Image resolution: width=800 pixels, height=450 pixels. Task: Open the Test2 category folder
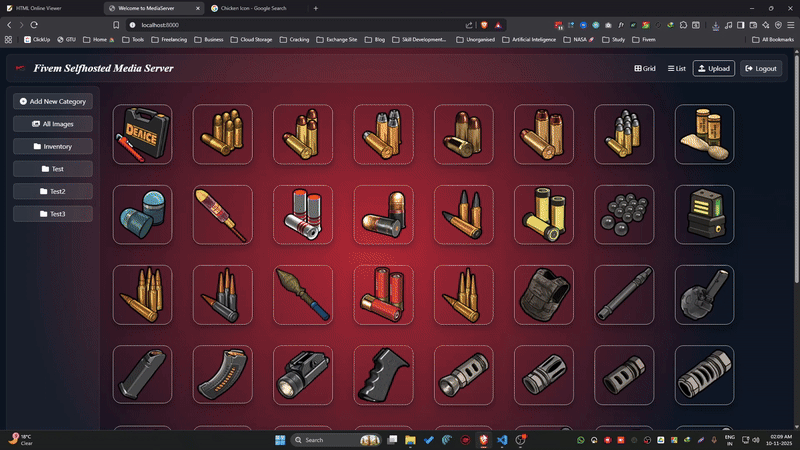click(x=53, y=191)
